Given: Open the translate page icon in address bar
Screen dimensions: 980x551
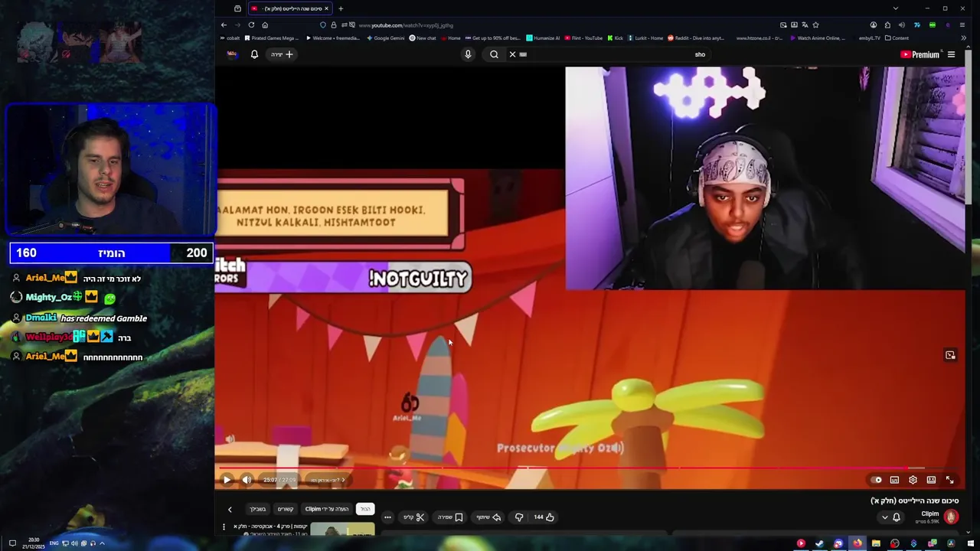Looking at the screenshot, I should (x=805, y=25).
